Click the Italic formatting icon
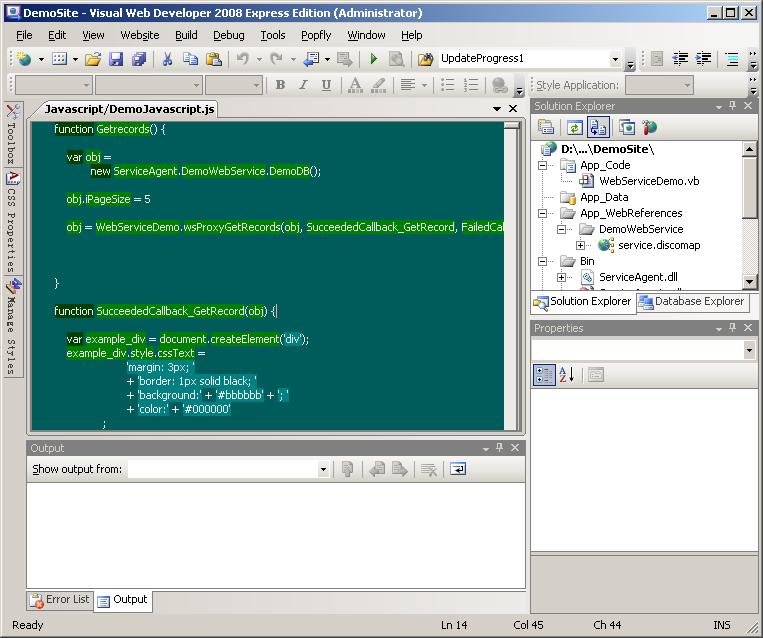This screenshot has width=763, height=638. (x=303, y=85)
